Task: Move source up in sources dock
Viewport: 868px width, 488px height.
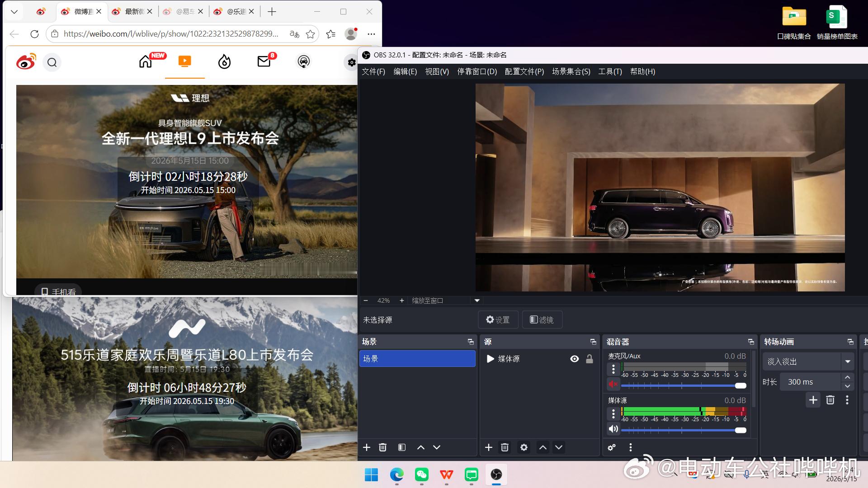Action: pos(543,447)
